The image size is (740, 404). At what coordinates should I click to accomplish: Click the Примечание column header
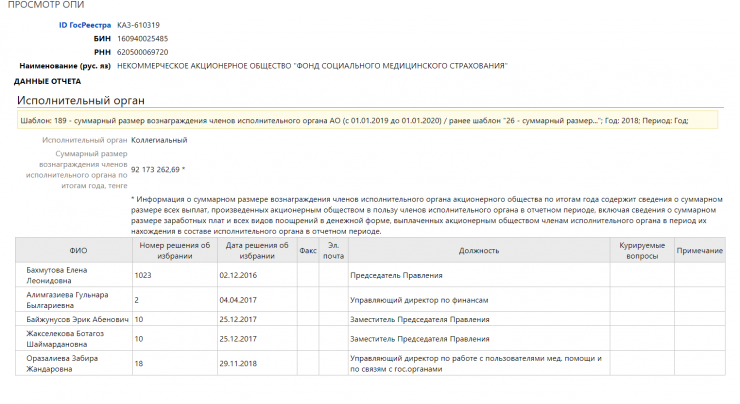pyautogui.click(x=699, y=250)
